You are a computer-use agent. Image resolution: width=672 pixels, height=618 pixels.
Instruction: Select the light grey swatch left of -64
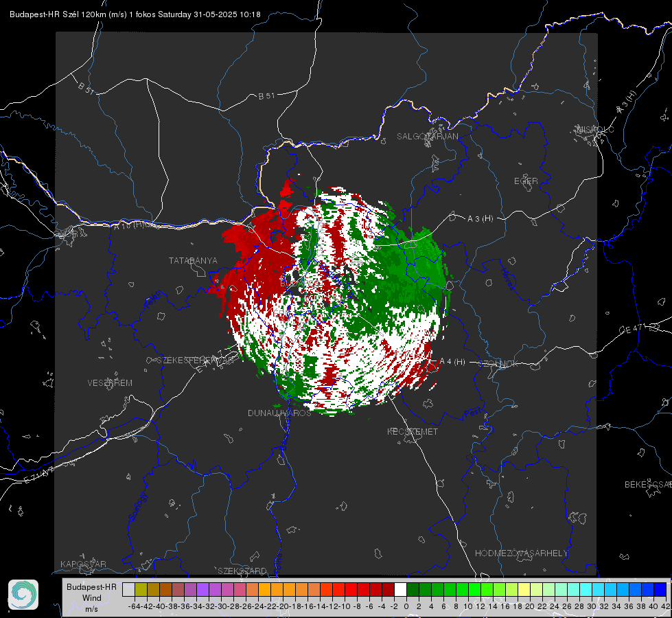[128, 590]
